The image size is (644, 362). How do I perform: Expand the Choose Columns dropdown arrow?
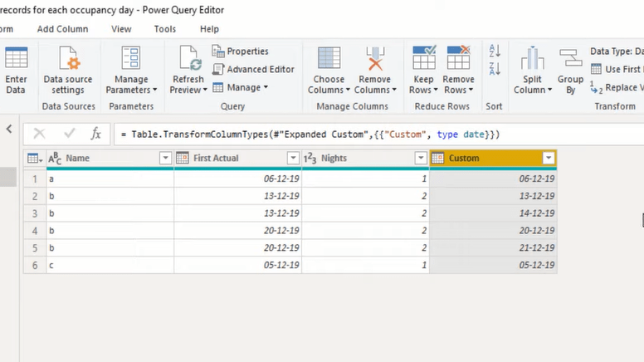click(x=348, y=90)
